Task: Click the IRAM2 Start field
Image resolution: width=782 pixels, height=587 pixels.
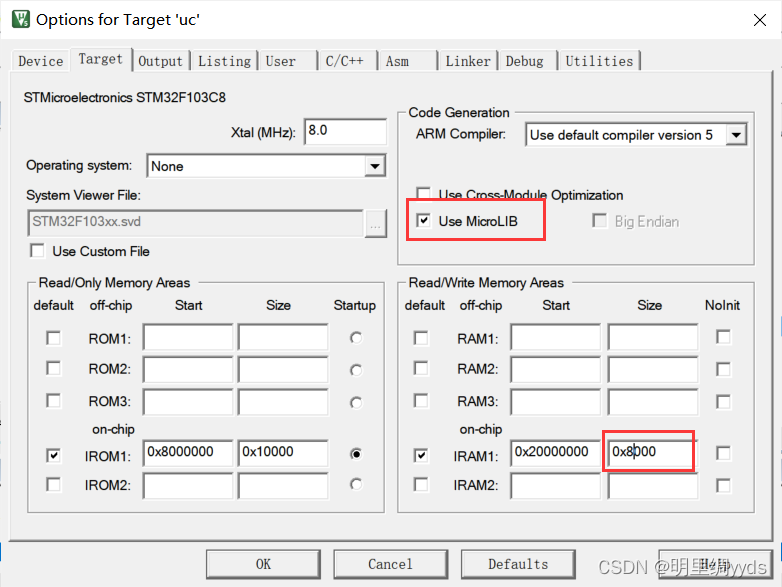Action: coord(556,485)
